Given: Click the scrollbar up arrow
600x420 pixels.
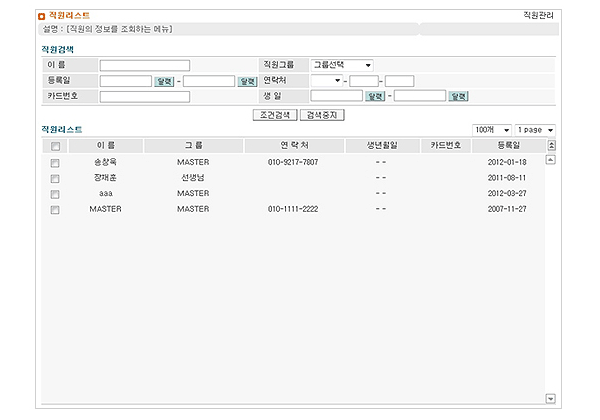Looking at the screenshot, I should (551, 160).
